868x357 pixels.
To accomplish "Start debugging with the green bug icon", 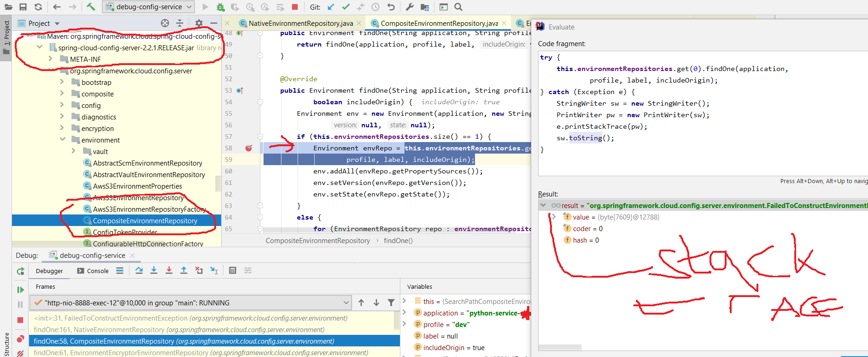I will pos(220,7).
